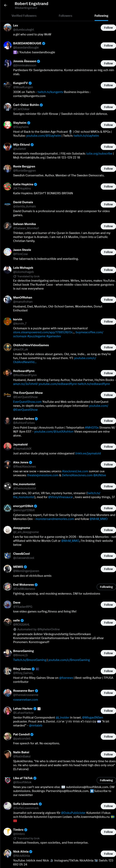Click Riley Gaines's verified badge
The width and height of the screenshot is (116, 868).
tap(33, 669)
